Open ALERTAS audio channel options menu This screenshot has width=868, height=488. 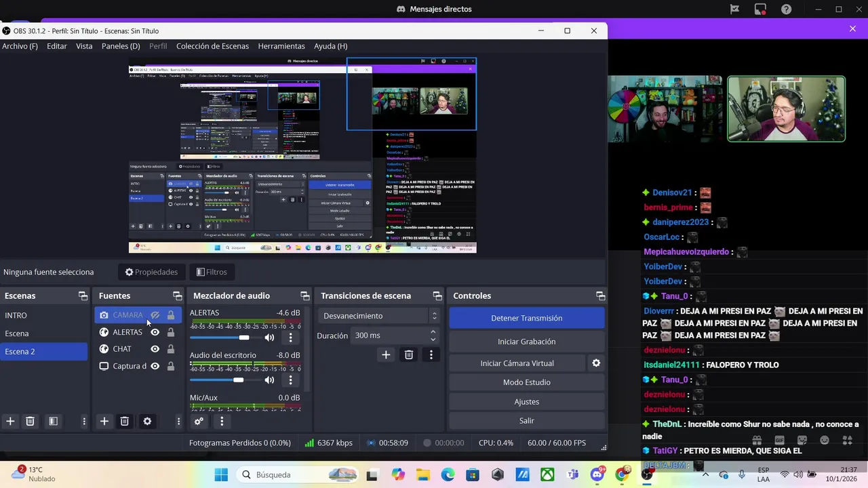291,337
